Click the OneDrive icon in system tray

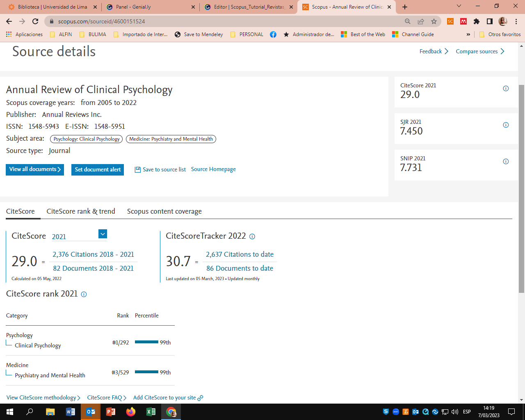pyautogui.click(x=435, y=412)
